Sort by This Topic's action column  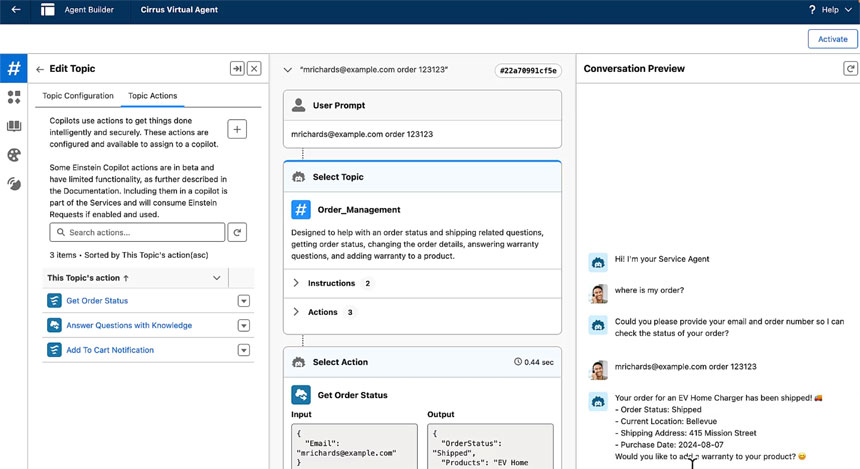coord(88,278)
